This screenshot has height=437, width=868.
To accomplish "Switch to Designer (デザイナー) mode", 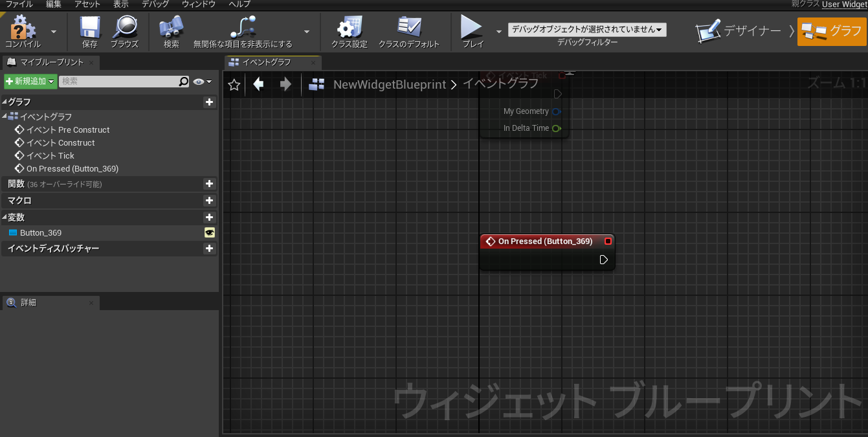I will point(739,30).
